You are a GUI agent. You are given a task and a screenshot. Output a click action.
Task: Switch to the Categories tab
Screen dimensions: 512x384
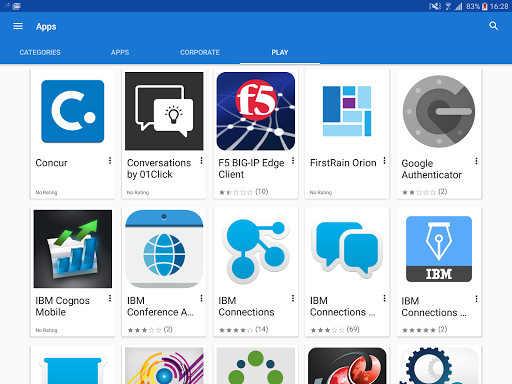(40, 52)
